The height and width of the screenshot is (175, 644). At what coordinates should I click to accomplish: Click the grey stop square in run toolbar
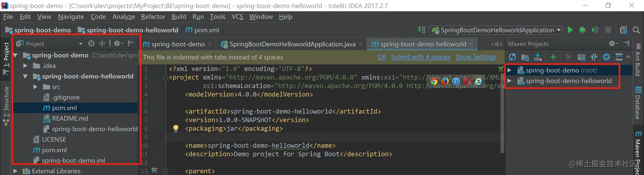click(608, 30)
